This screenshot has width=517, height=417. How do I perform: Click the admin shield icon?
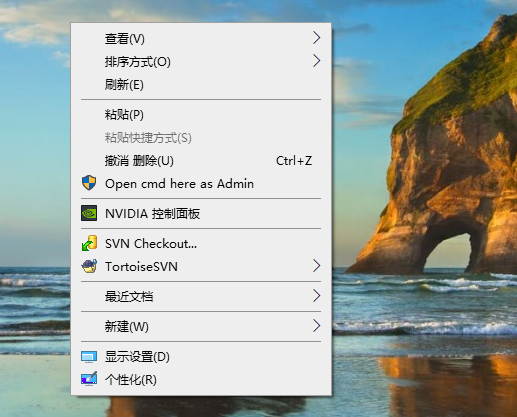coord(89,183)
